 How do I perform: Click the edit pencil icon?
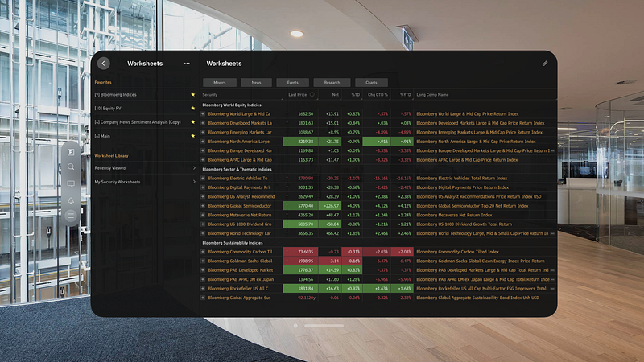[x=545, y=64]
